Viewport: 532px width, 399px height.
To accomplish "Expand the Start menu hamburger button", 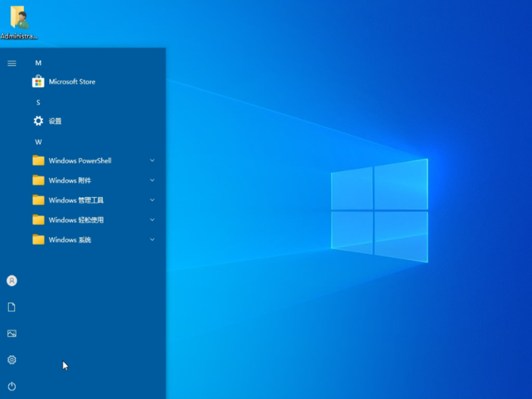I will (11, 63).
